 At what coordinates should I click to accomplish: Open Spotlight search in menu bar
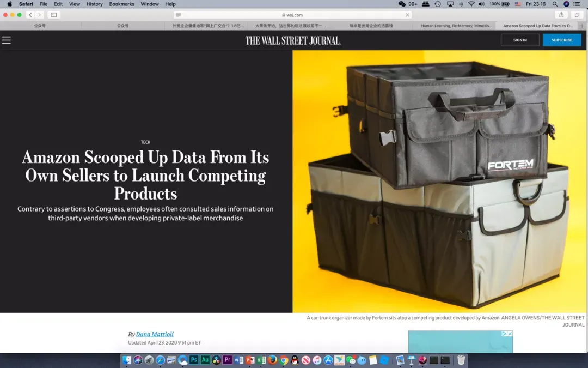click(x=555, y=4)
